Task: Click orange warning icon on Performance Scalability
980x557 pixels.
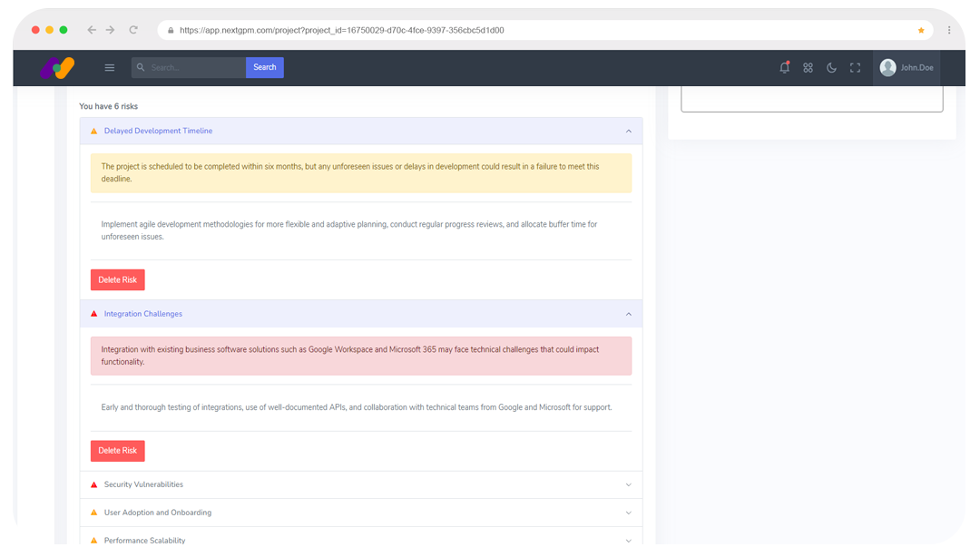Action: (x=93, y=540)
